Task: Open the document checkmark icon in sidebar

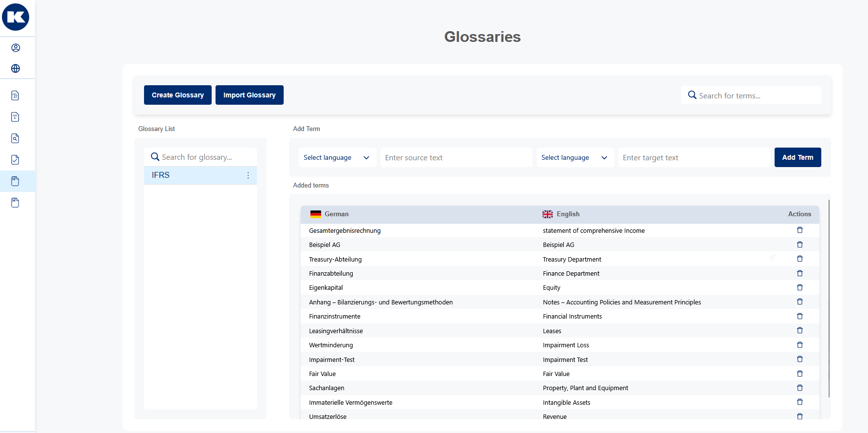Action: click(x=15, y=160)
